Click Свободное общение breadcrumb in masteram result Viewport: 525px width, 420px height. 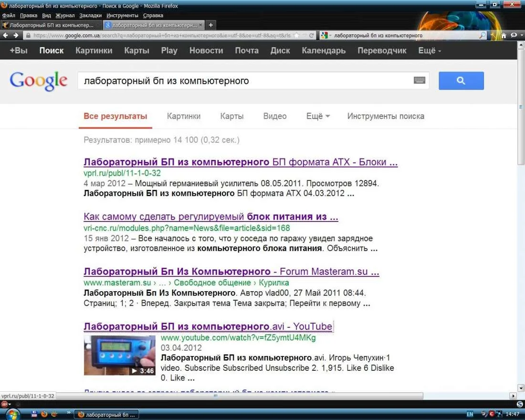212,283
